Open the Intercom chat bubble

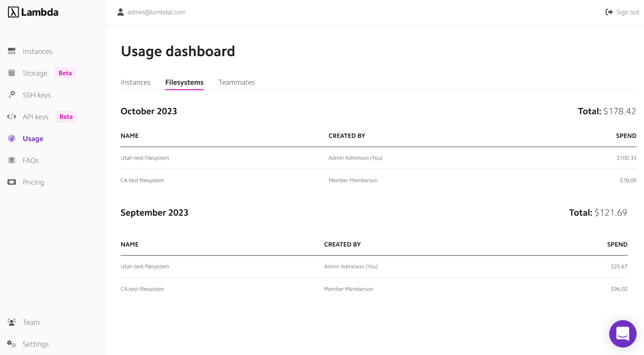[622, 334]
